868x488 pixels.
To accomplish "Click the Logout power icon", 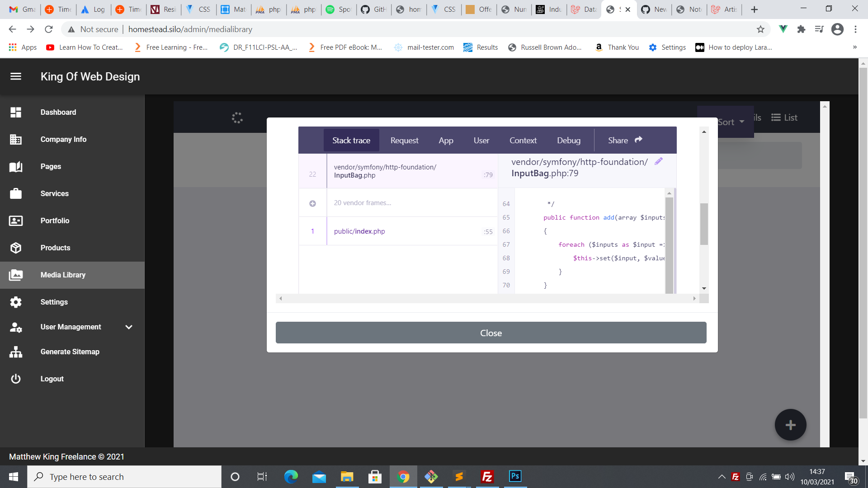I will pos(16,379).
